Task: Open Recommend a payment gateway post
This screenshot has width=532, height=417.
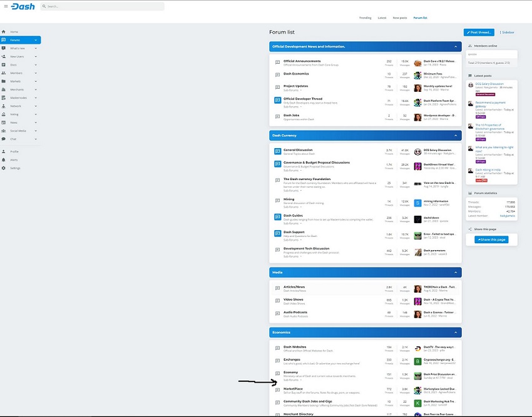Action: 490,104
